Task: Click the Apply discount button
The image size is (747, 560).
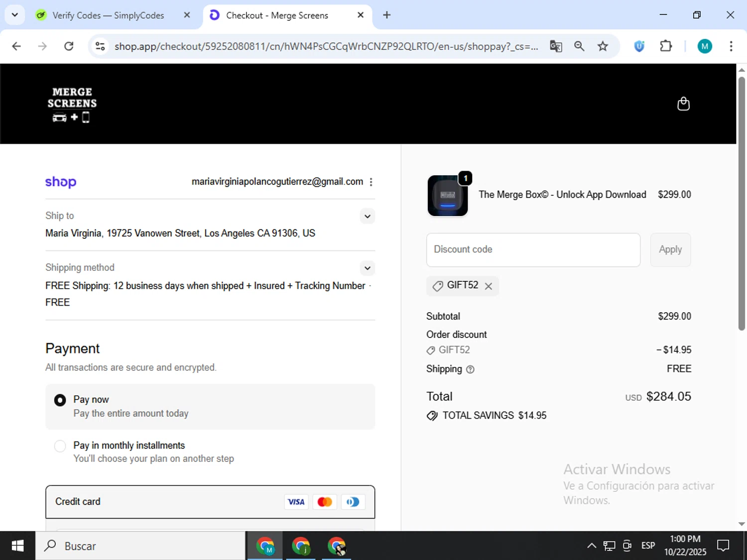Action: [670, 250]
